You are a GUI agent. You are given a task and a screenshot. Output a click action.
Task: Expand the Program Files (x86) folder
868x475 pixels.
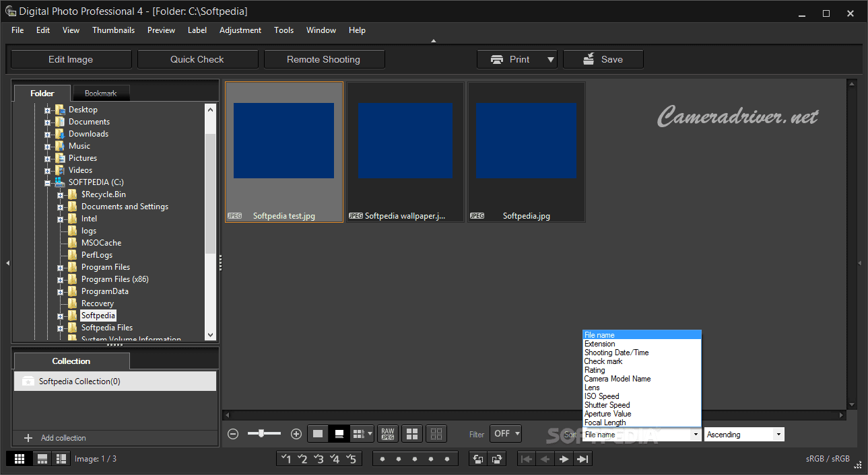tap(61, 279)
